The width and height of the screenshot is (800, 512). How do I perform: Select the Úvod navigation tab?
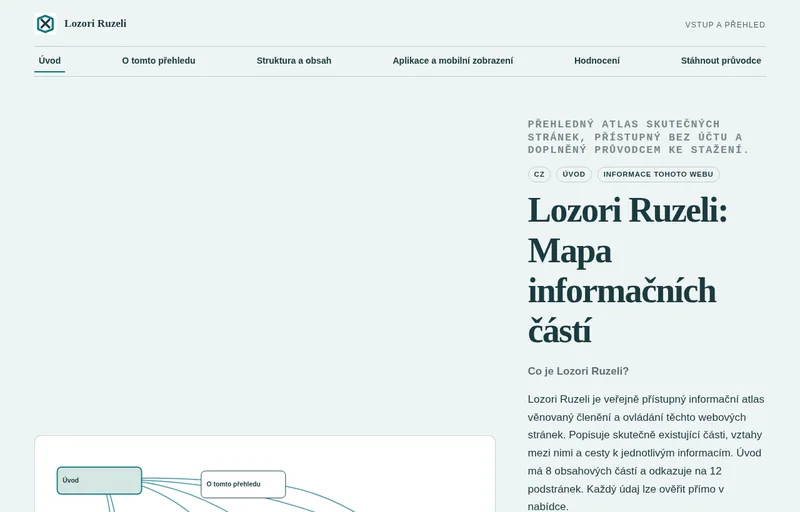(x=49, y=61)
